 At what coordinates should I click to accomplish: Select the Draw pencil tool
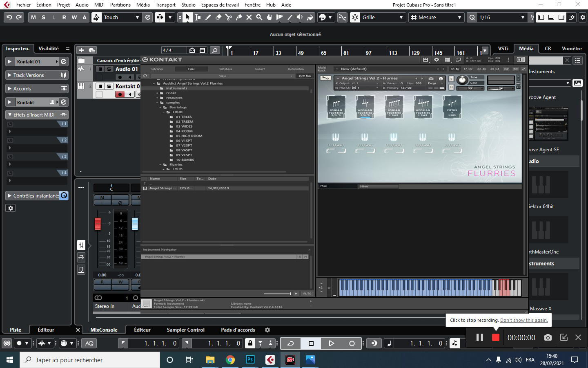click(208, 17)
